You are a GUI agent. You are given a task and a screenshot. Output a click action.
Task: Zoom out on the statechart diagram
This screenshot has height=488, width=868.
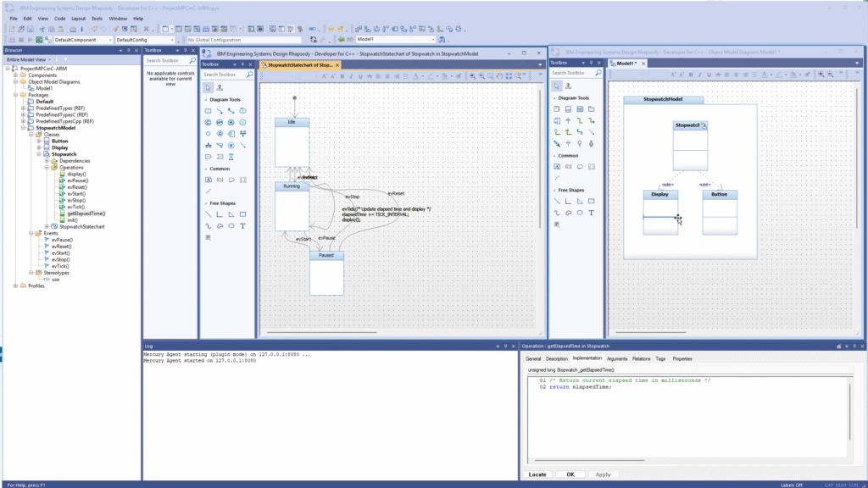click(x=481, y=76)
